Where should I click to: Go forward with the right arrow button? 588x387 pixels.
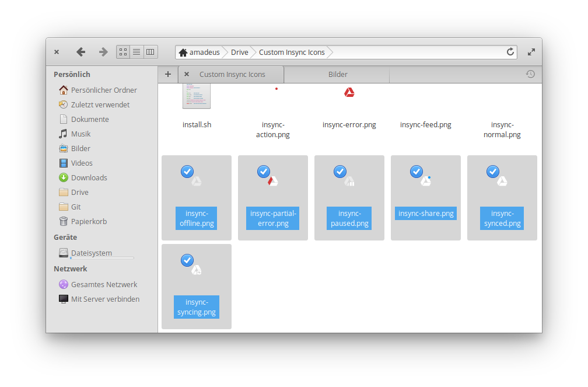pos(103,52)
